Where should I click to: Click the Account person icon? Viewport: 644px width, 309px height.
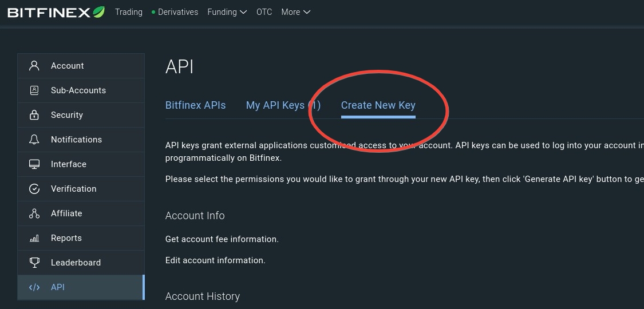34,66
